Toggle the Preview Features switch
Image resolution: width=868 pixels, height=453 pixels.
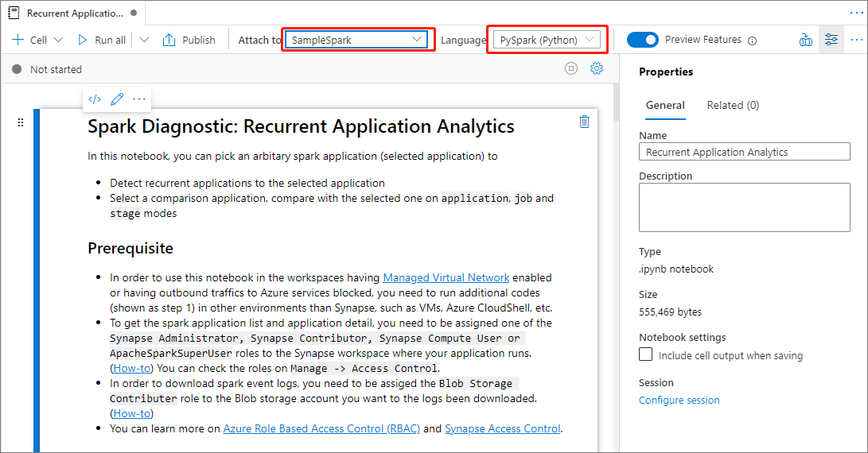pyautogui.click(x=642, y=40)
